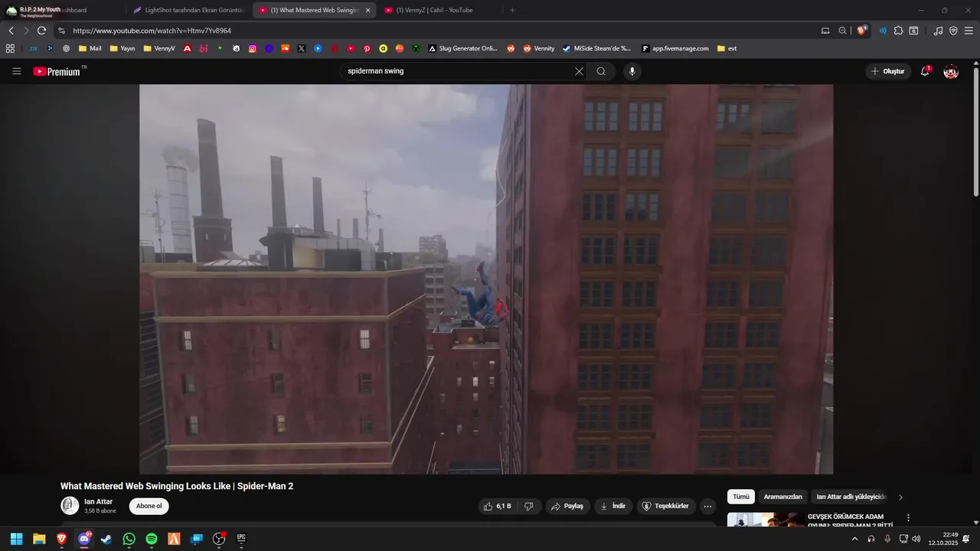
Task: Open the YouTube guide hamburger menu
Action: (17, 71)
